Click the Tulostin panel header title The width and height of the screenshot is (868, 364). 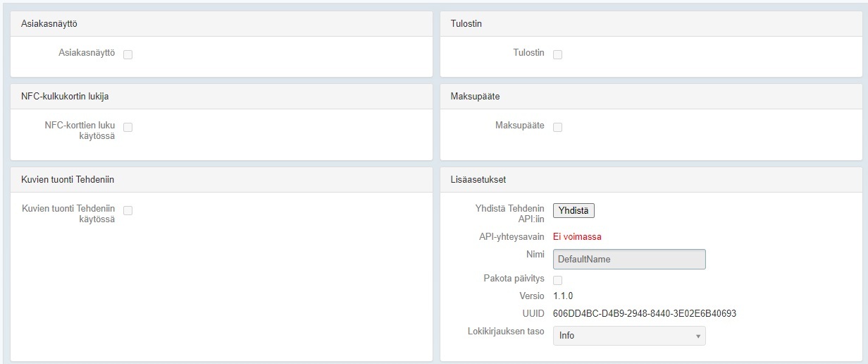tap(466, 24)
